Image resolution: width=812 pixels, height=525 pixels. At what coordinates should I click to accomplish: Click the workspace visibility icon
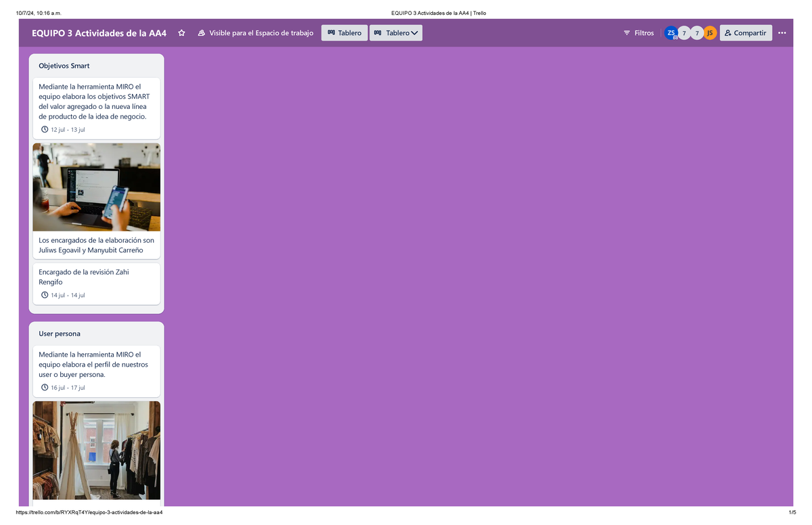click(x=202, y=33)
